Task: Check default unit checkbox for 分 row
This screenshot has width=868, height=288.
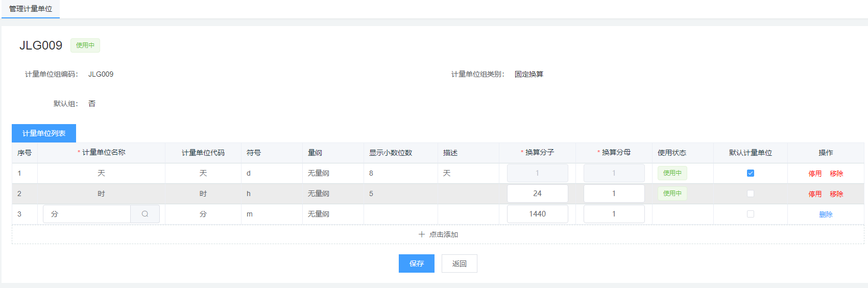Action: click(x=750, y=214)
